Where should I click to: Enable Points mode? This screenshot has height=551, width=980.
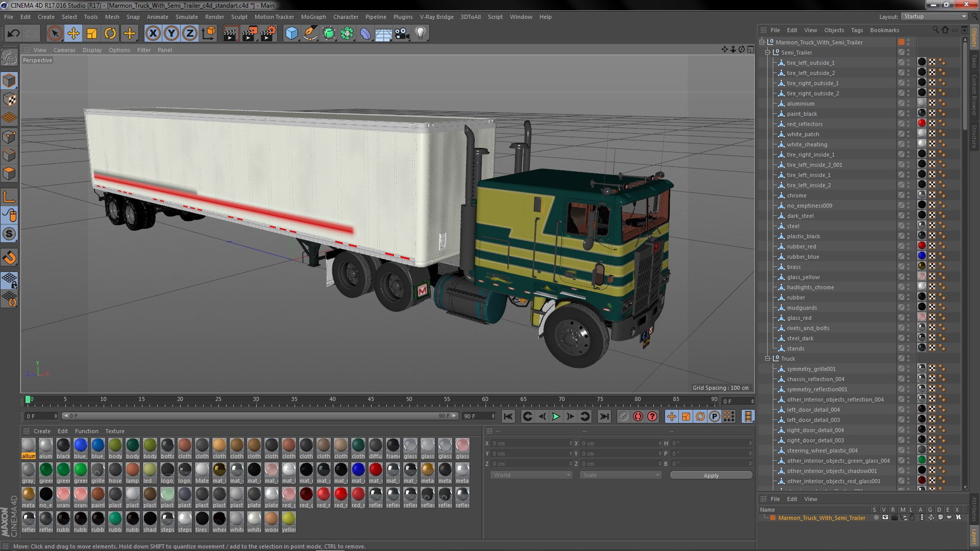pos(9,137)
